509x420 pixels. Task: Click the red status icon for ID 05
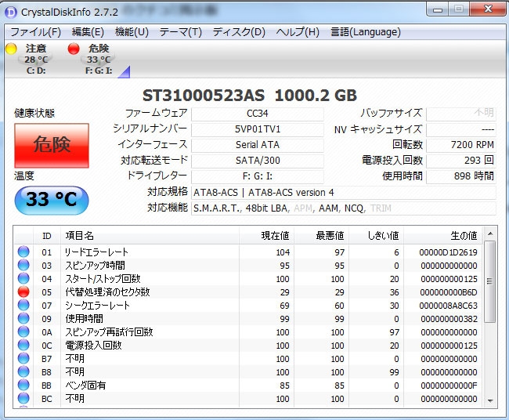[x=23, y=291]
